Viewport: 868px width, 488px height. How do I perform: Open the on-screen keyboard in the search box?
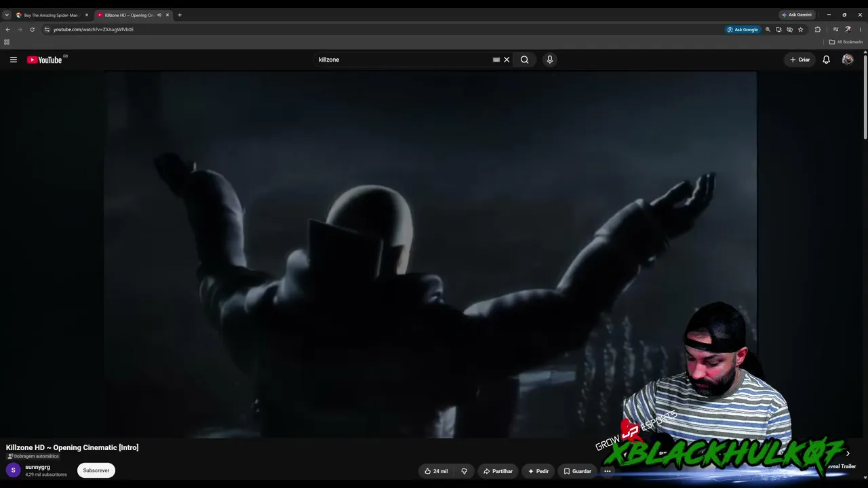[496, 60]
